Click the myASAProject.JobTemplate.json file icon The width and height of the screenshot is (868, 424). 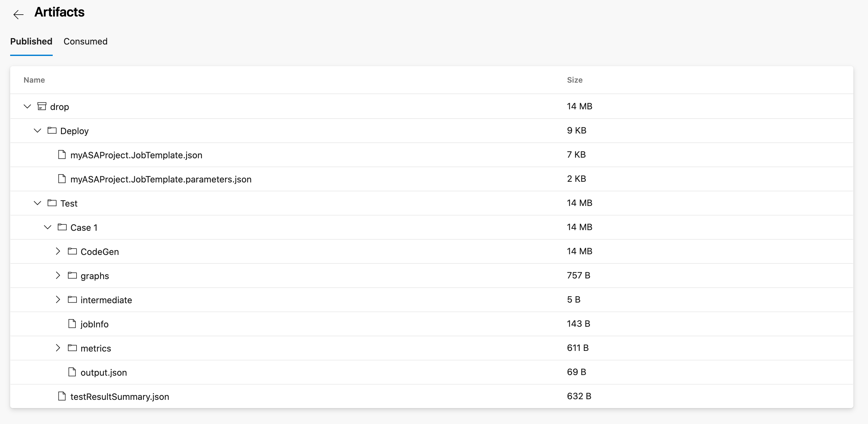[63, 154]
